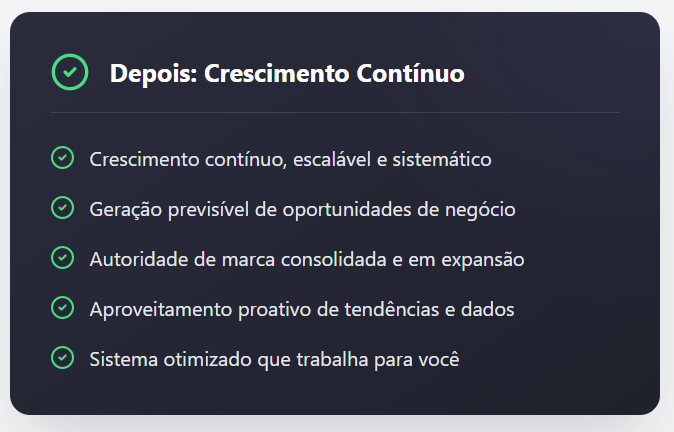Select the check icon beside 'Sistema otimizado'

pos(62,358)
